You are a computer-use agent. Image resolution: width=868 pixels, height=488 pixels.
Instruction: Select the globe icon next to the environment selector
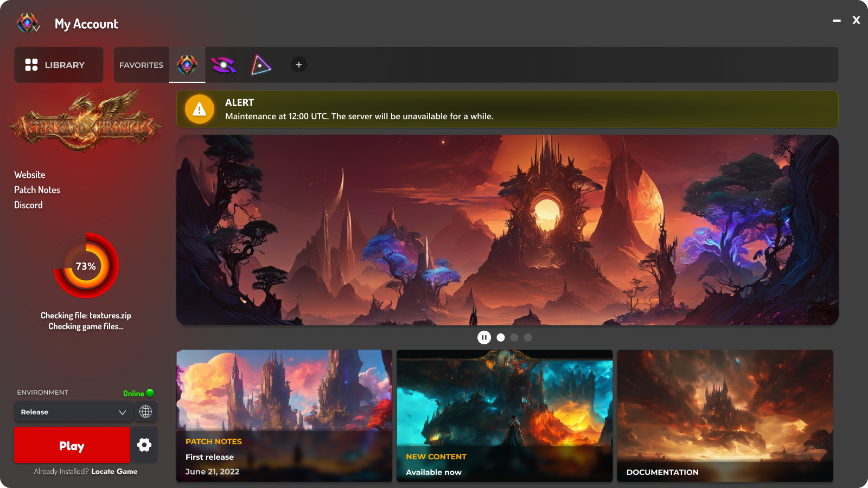(x=145, y=412)
